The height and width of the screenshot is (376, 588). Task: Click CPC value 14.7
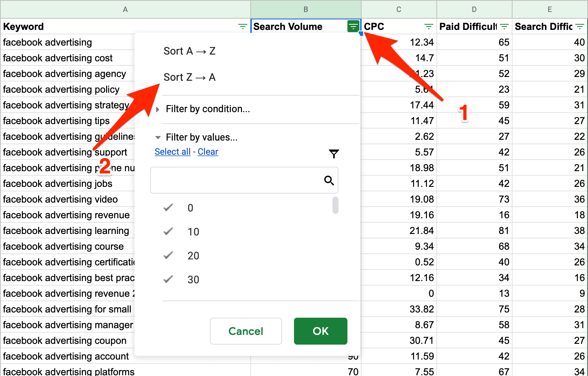coord(399,58)
